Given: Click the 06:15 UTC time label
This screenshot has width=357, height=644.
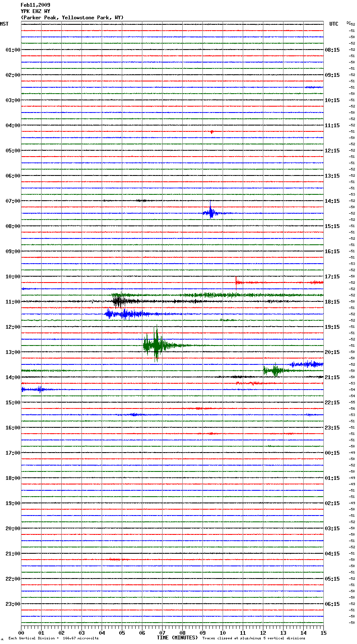Looking at the screenshot, I should 332,604.
